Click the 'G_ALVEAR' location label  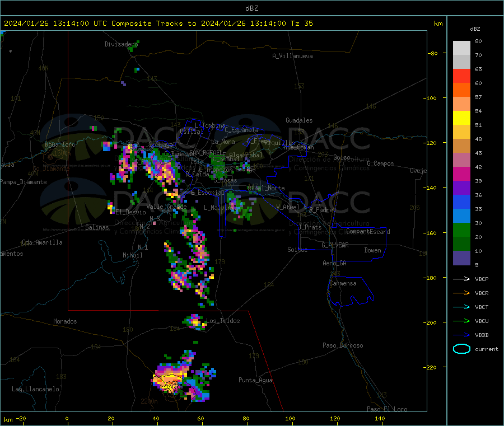click(335, 245)
